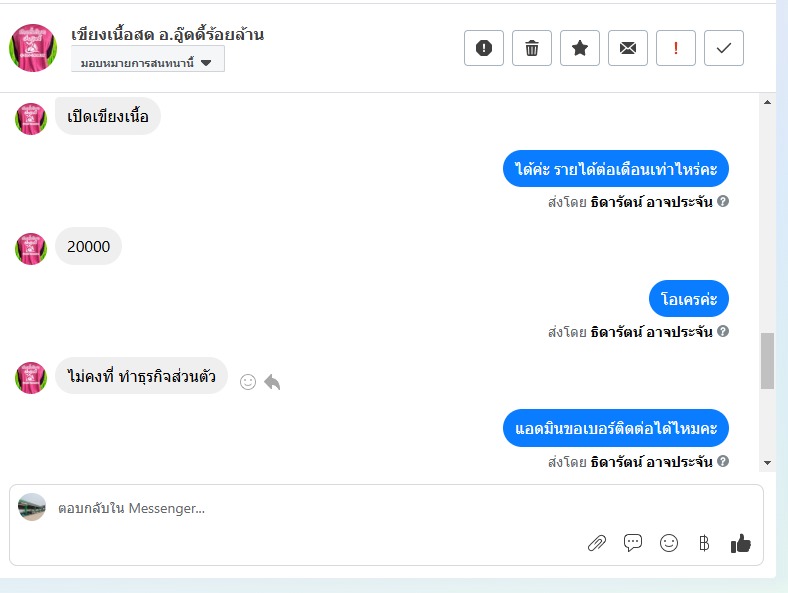
Task: Mark conversation unread with envelope icon
Action: (x=628, y=48)
